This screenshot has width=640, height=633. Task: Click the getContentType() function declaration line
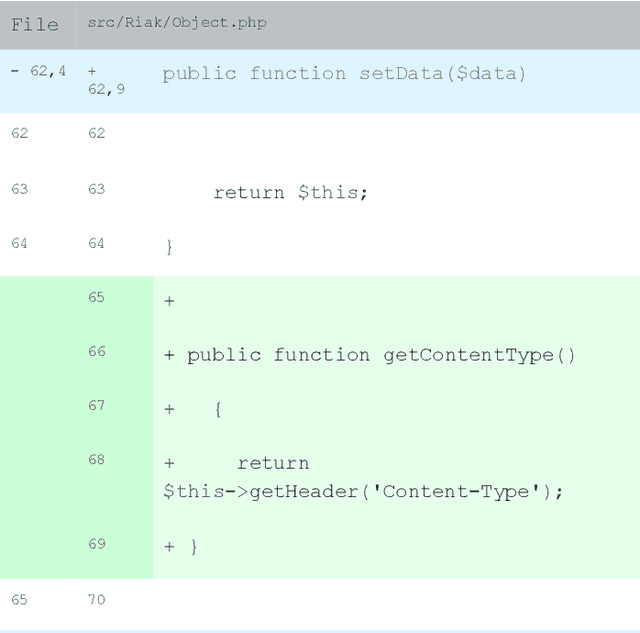pos(380,355)
